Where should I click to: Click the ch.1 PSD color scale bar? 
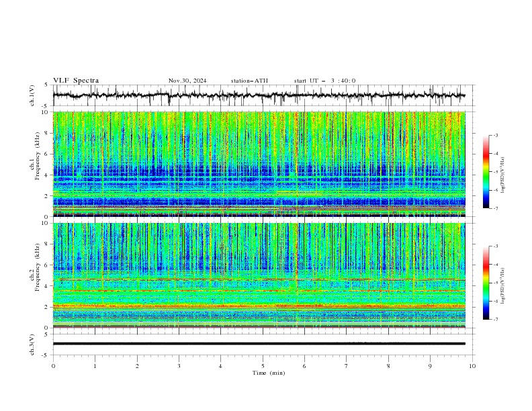click(x=486, y=172)
